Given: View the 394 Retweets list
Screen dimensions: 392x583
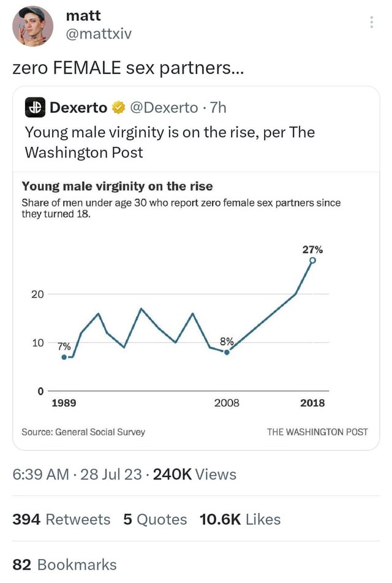Looking at the screenshot, I should click(61, 519).
